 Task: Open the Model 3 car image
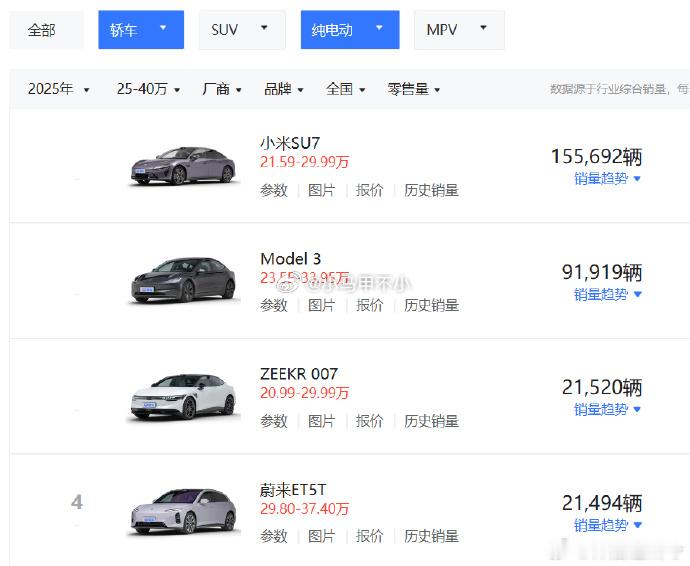183,280
